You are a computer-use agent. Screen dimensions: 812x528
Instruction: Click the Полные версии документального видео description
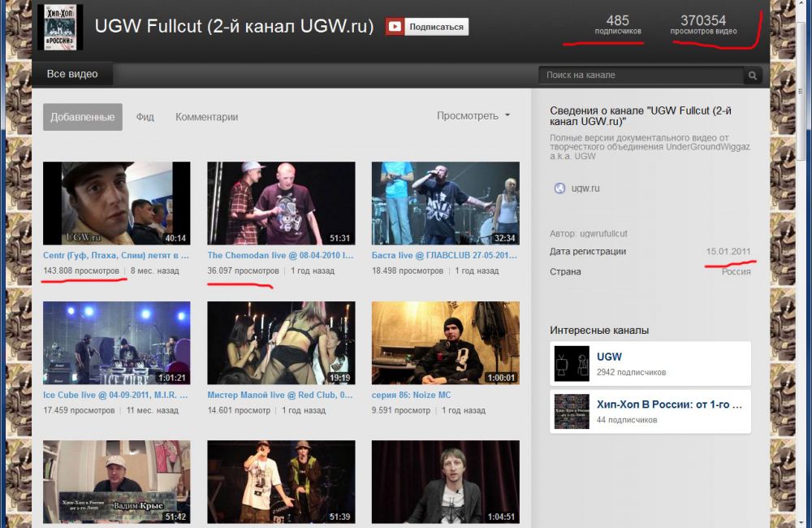point(650,147)
